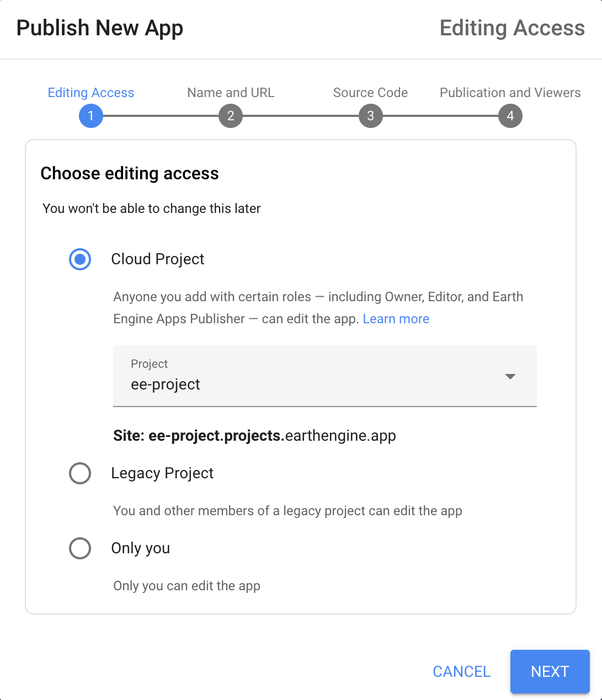Switch to the Name and URL step
This screenshot has width=602, height=700.
tap(231, 93)
